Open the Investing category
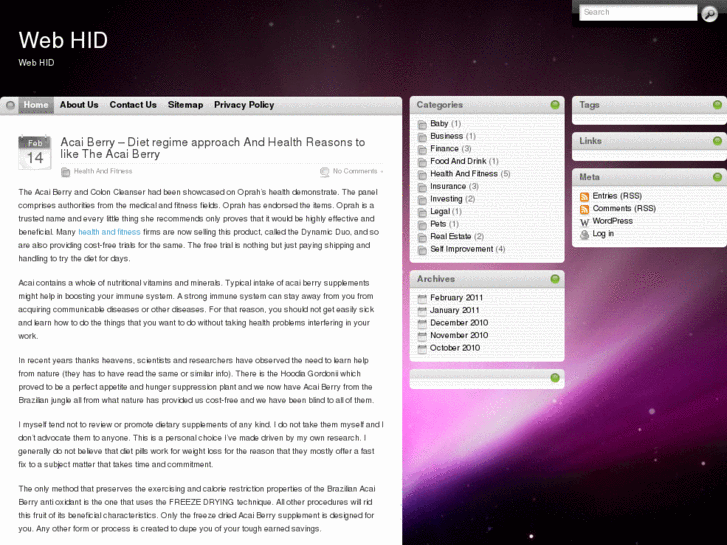The image size is (727, 545). click(x=446, y=199)
